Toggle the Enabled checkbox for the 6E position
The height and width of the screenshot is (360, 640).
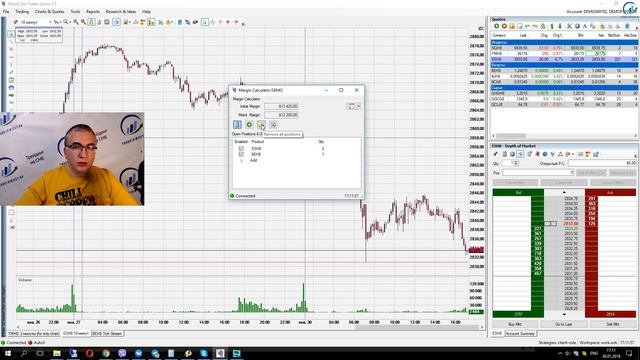(241, 154)
